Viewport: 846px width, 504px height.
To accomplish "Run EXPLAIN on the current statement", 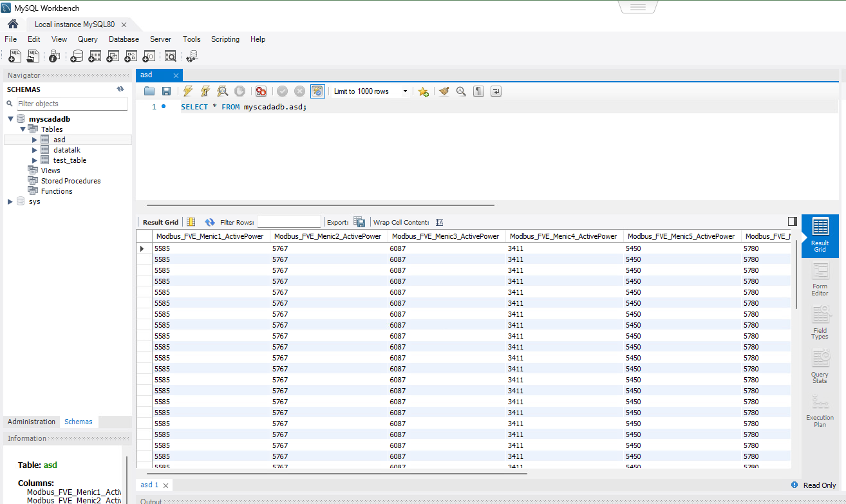I will tap(223, 91).
